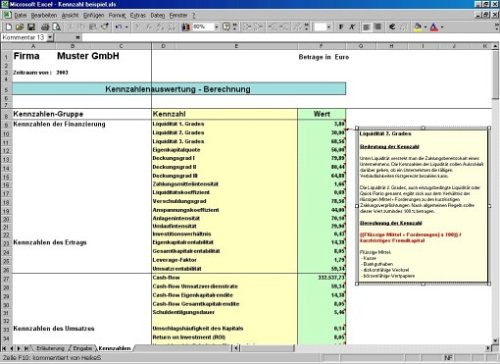Click the Wert column heading cell

point(321,114)
